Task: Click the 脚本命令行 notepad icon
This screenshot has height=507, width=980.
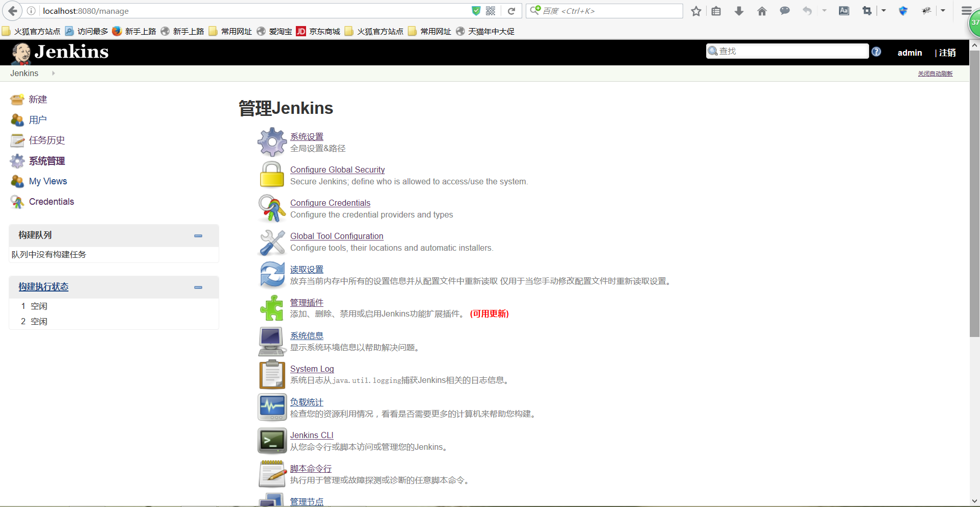Action: [272, 474]
